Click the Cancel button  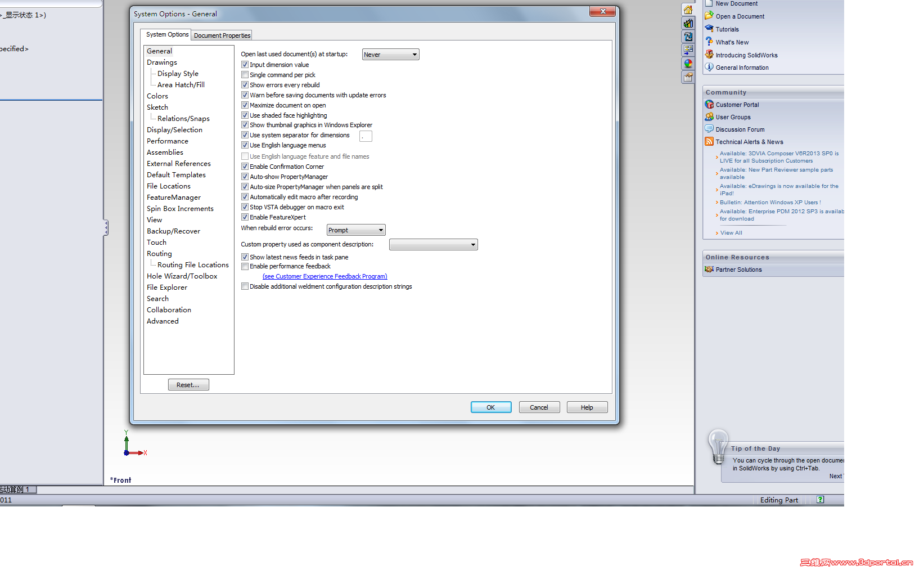[x=539, y=407]
